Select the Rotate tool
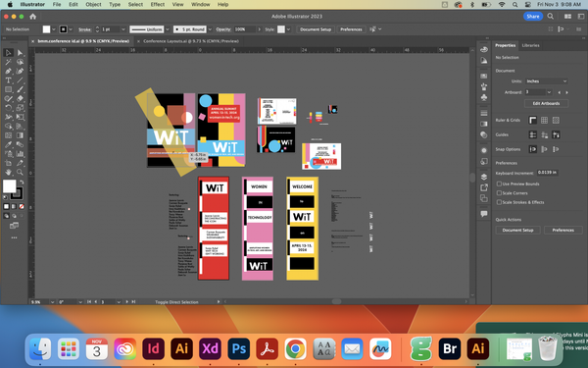 [8, 108]
